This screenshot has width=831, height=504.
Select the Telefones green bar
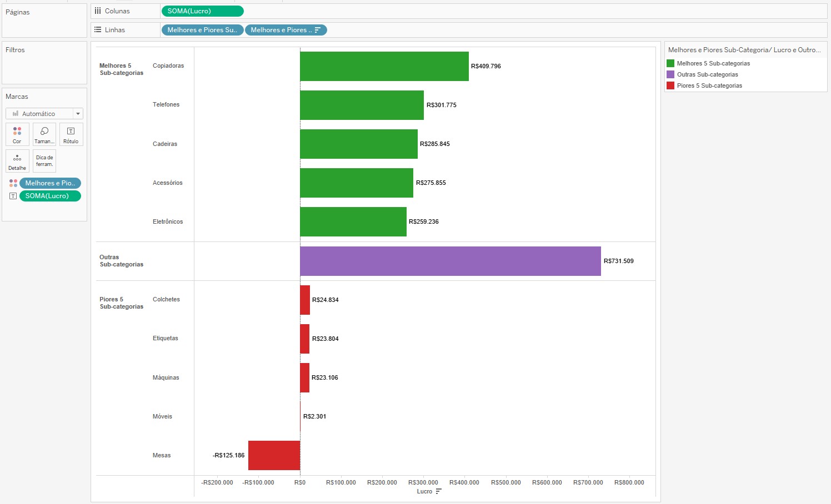362,105
